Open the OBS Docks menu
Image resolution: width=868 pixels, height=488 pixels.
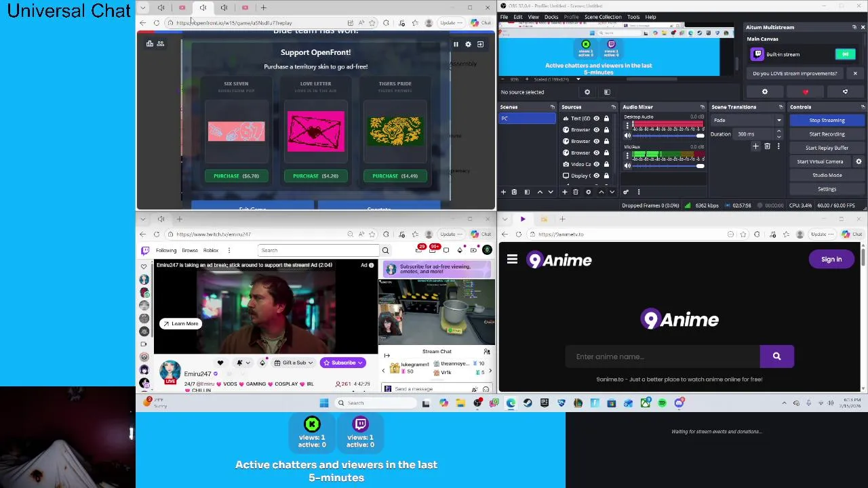click(551, 17)
